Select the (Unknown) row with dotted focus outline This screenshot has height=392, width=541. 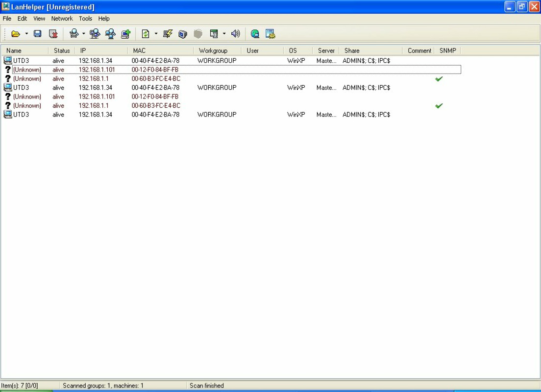[237, 70]
